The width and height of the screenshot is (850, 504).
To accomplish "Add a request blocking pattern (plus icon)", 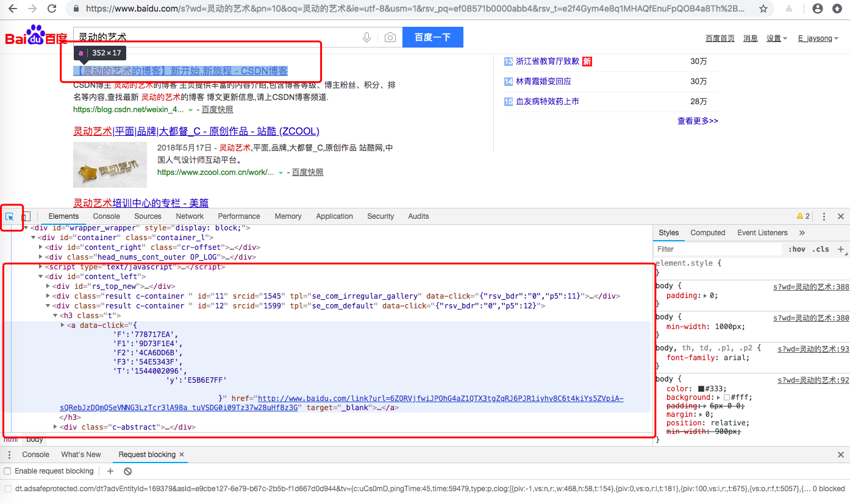I will pyautogui.click(x=110, y=471).
